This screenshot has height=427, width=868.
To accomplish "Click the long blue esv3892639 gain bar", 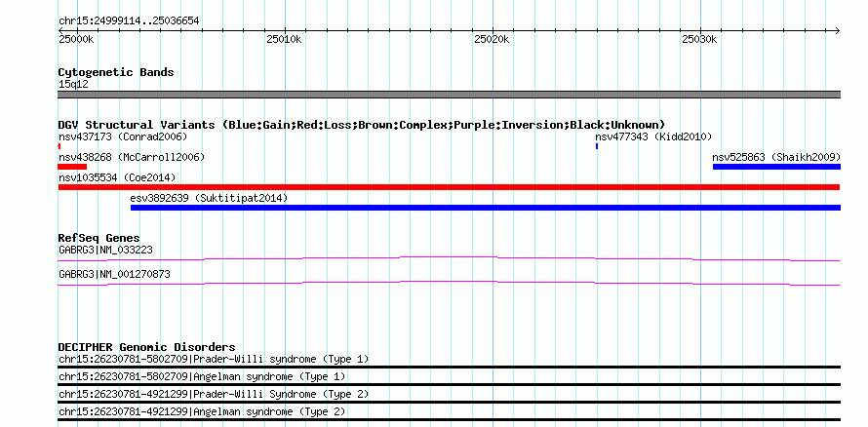I will pos(486,208).
